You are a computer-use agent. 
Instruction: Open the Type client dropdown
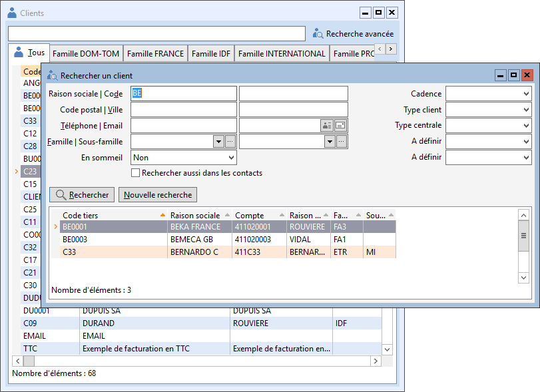tap(488, 110)
